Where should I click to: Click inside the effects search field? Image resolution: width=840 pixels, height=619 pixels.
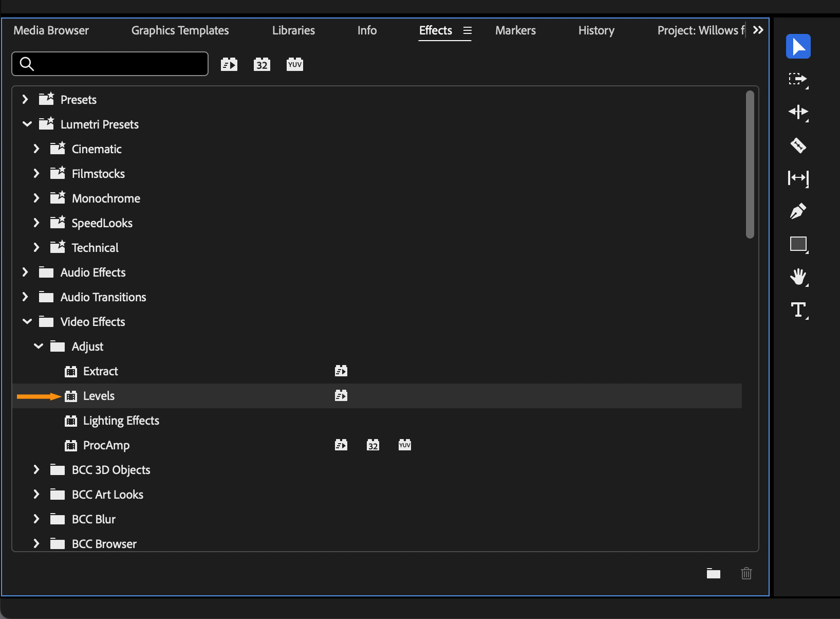tap(109, 64)
